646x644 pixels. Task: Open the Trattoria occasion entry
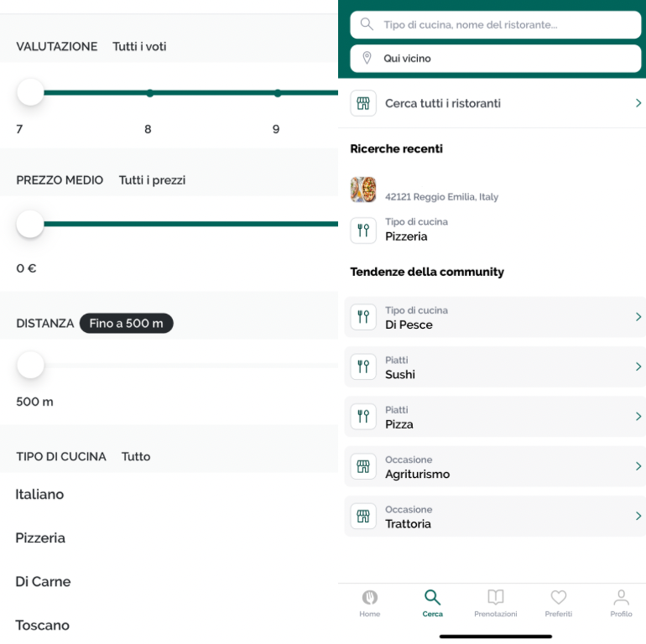click(x=495, y=516)
